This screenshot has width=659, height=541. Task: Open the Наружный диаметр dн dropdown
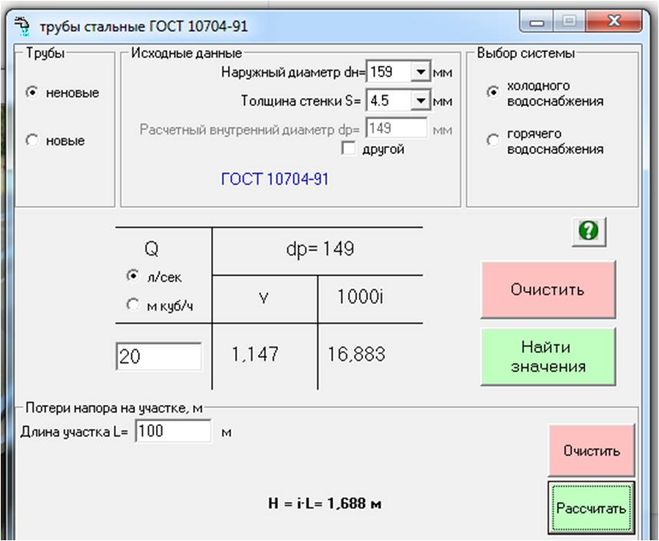(420, 72)
